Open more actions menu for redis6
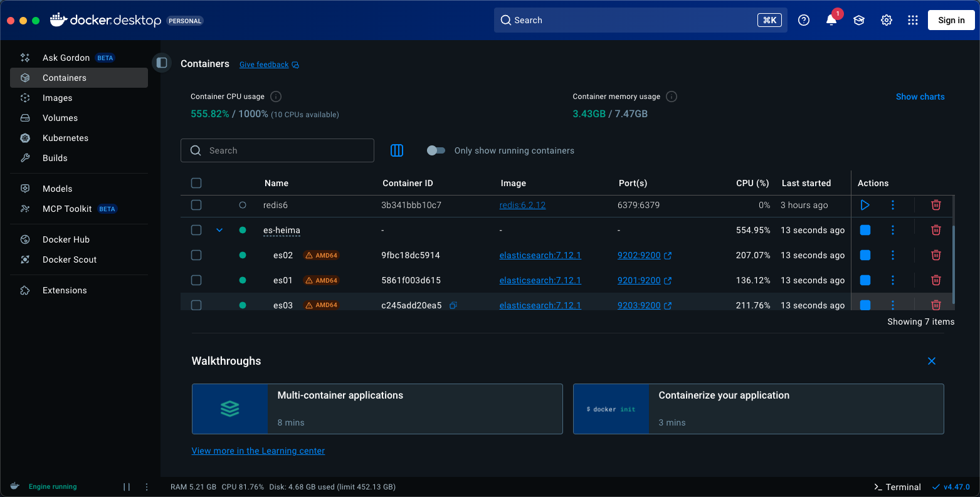The height and width of the screenshot is (497, 980). click(893, 205)
